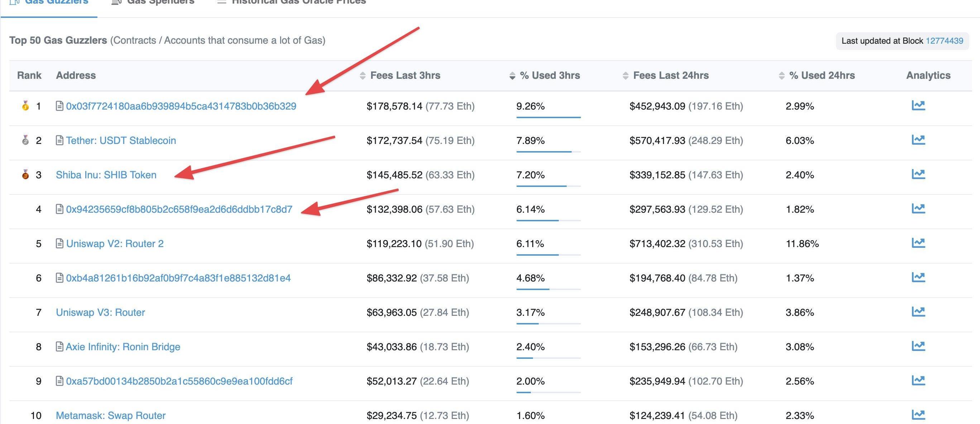The image size is (980, 424).
Task: Open Shiba Inu: SHIB Token page
Action: (106, 175)
